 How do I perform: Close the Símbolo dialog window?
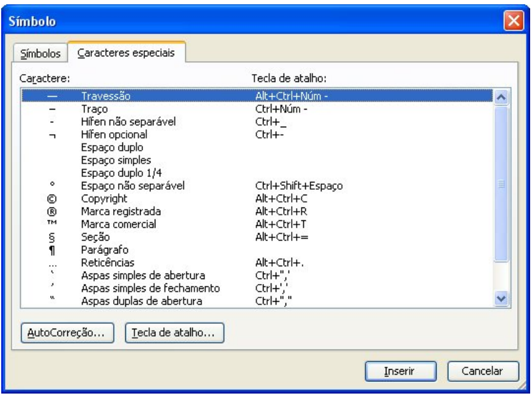pos(514,22)
